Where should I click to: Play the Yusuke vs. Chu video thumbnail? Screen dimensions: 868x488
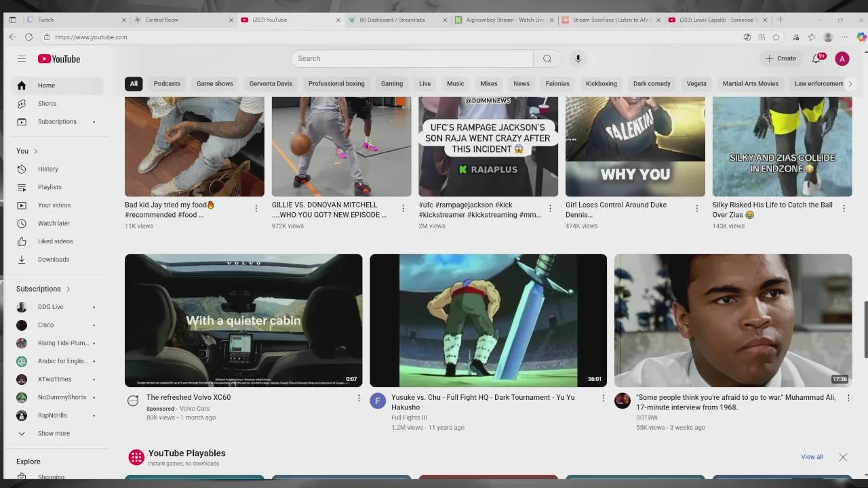pyautogui.click(x=488, y=321)
